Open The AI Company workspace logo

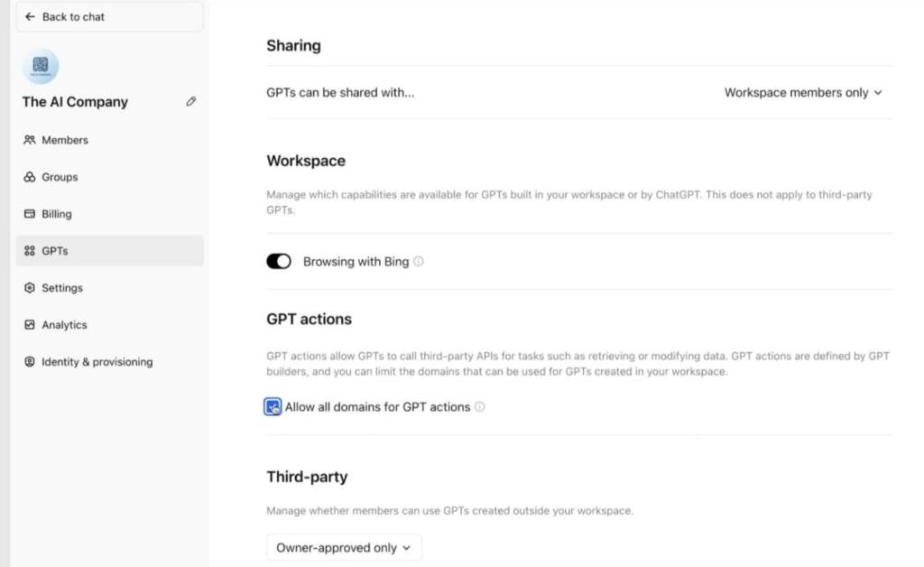point(41,66)
